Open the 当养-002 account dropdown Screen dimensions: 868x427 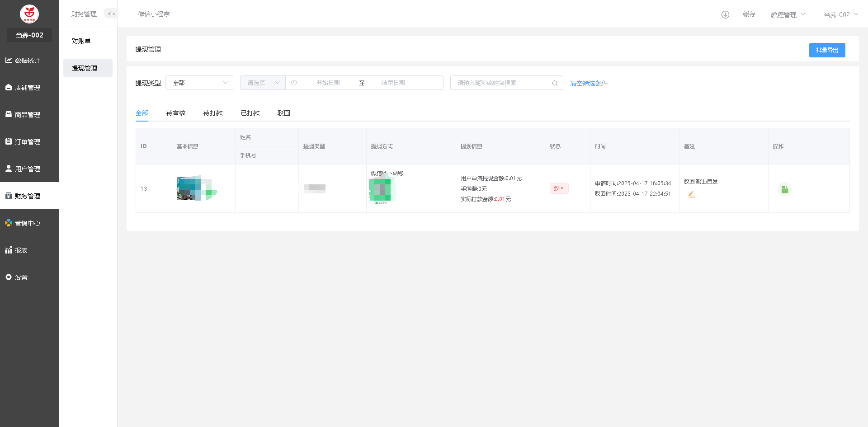[840, 15]
